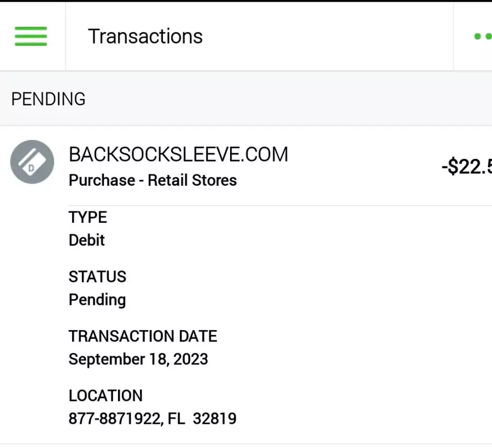Select the Debit type value
The image size is (492, 448).
pos(86,240)
